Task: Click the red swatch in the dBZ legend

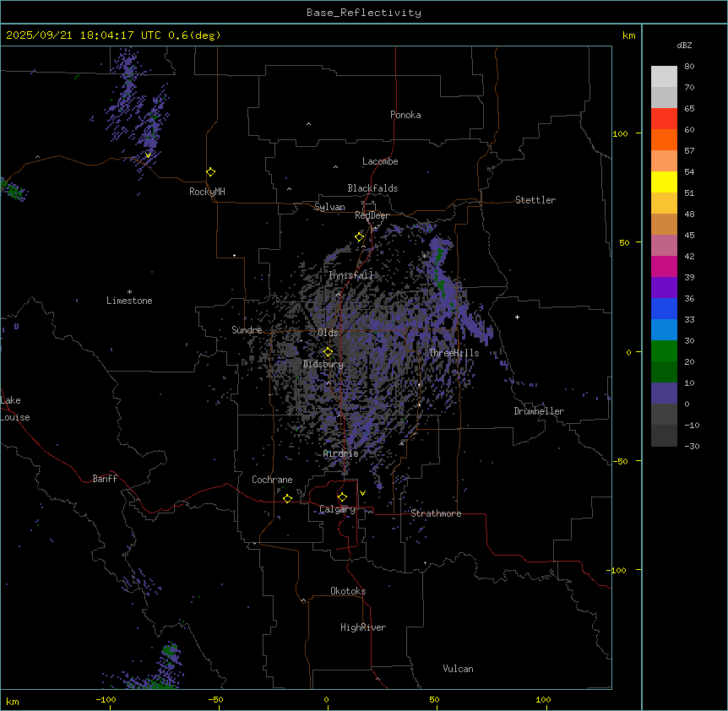Action: coord(664,118)
